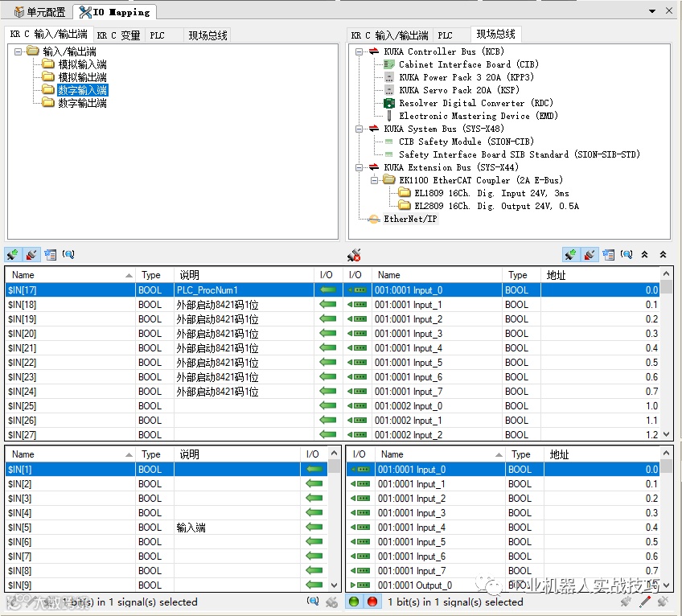Select Safety Interface Board SIB Standard icon
This screenshot has height=616, width=682.
[389, 154]
